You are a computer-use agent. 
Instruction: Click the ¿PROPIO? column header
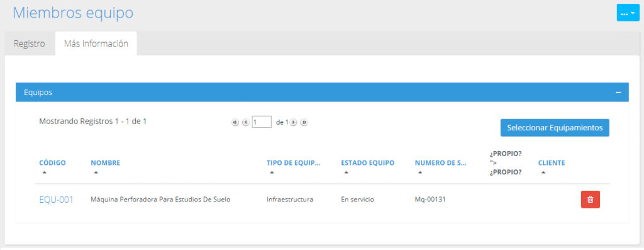click(x=506, y=163)
